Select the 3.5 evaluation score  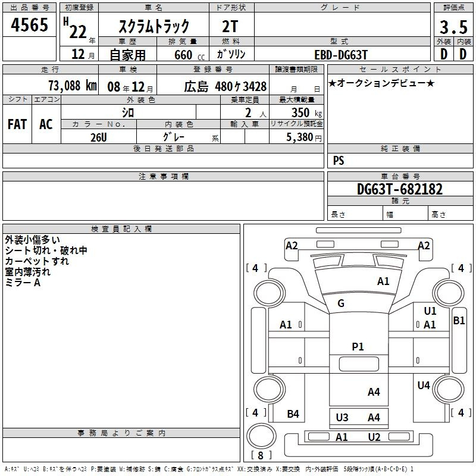(x=453, y=27)
